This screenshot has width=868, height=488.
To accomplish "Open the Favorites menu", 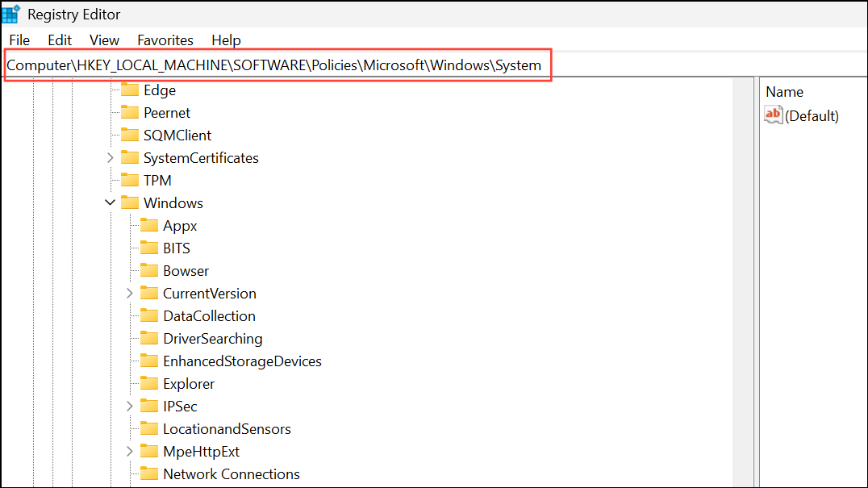I will coord(165,40).
